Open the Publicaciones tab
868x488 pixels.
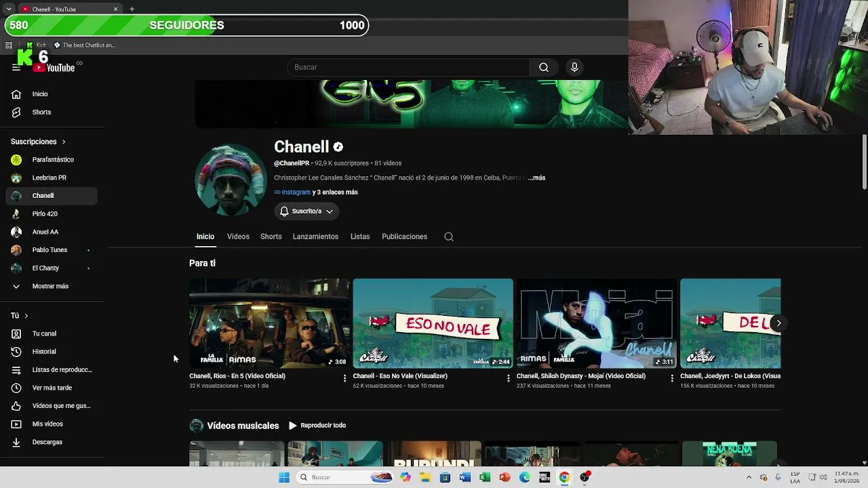(404, 237)
